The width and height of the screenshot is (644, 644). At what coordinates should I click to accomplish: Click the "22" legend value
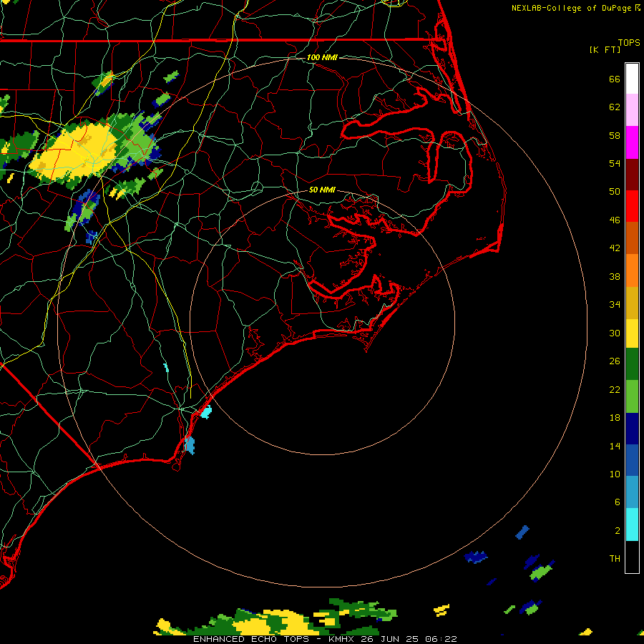(x=615, y=389)
